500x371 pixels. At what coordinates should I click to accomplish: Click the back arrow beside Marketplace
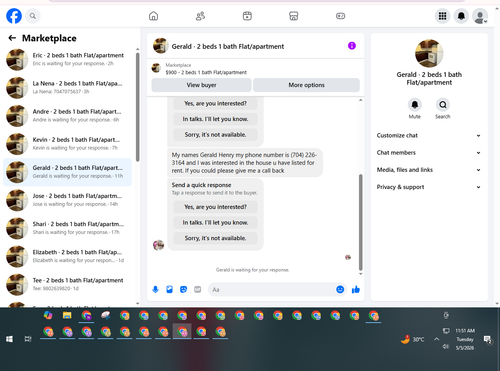click(x=12, y=38)
